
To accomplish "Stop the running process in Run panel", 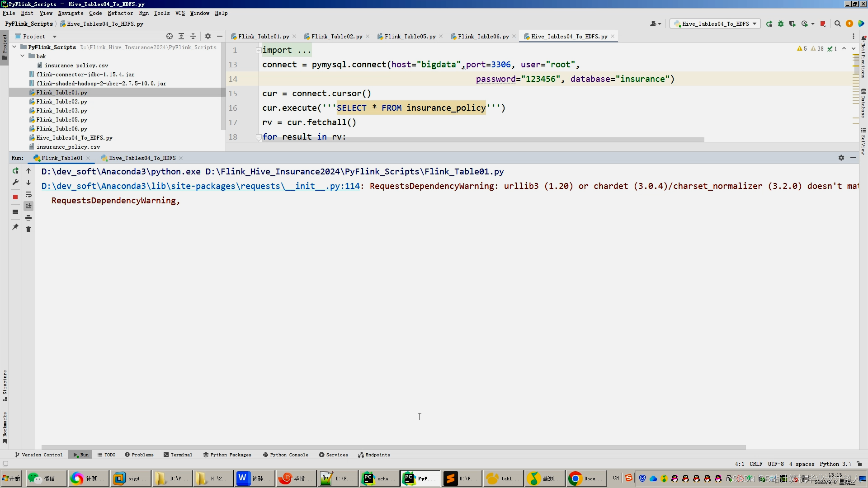I will coord(15,197).
